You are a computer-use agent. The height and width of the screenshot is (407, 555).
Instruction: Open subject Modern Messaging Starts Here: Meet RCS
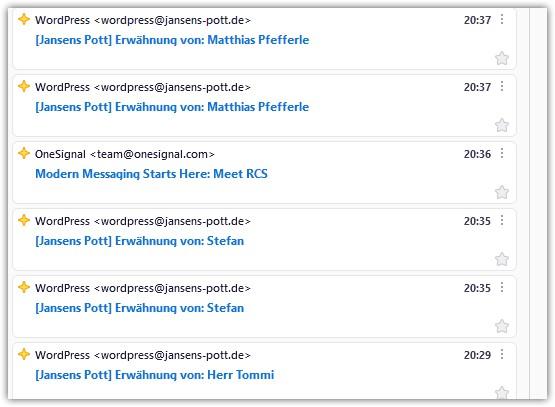(x=151, y=174)
